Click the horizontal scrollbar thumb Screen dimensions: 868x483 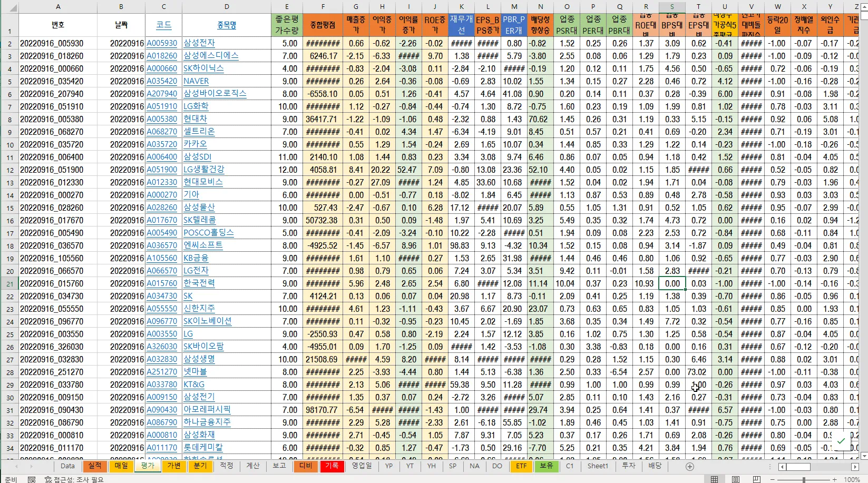(798, 467)
